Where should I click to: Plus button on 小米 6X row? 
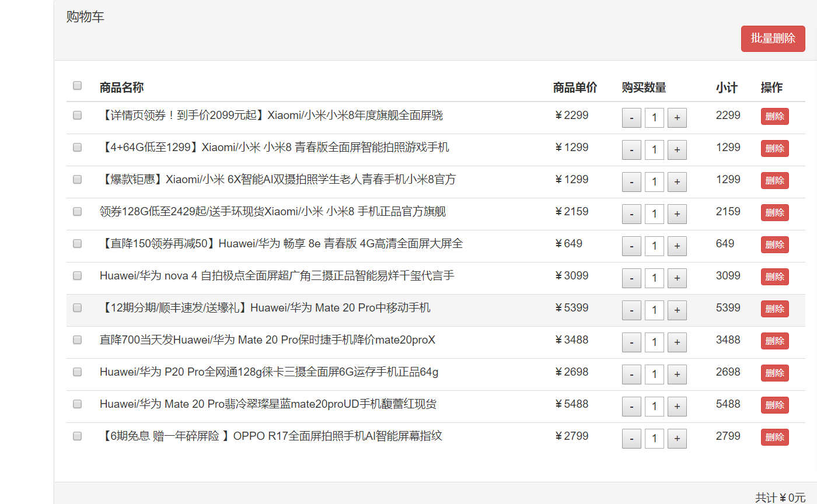click(677, 182)
